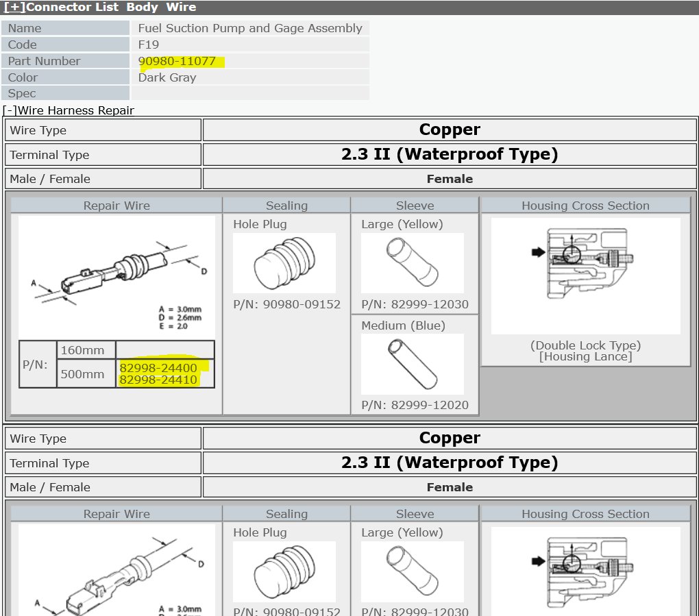Select part number 90980-11077

point(177,61)
